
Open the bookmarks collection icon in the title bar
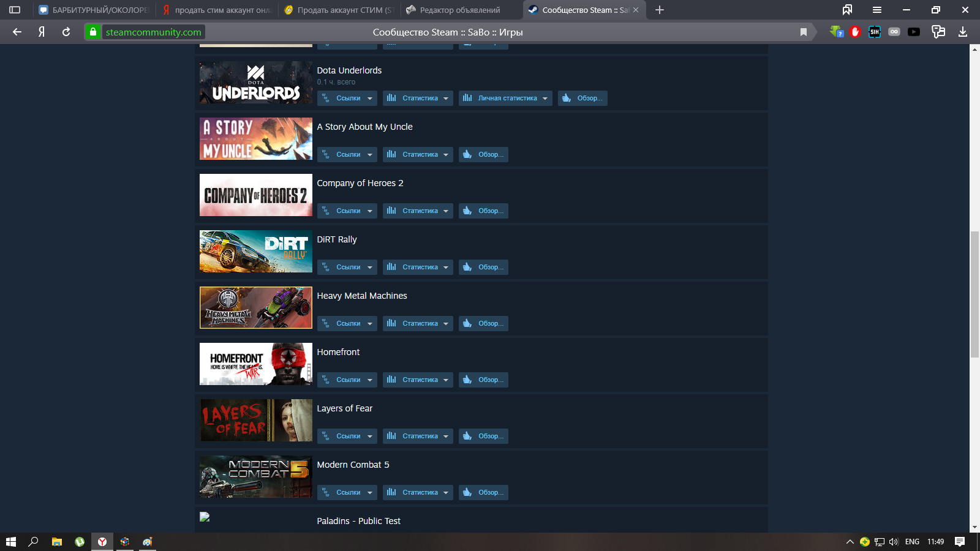[847, 10]
